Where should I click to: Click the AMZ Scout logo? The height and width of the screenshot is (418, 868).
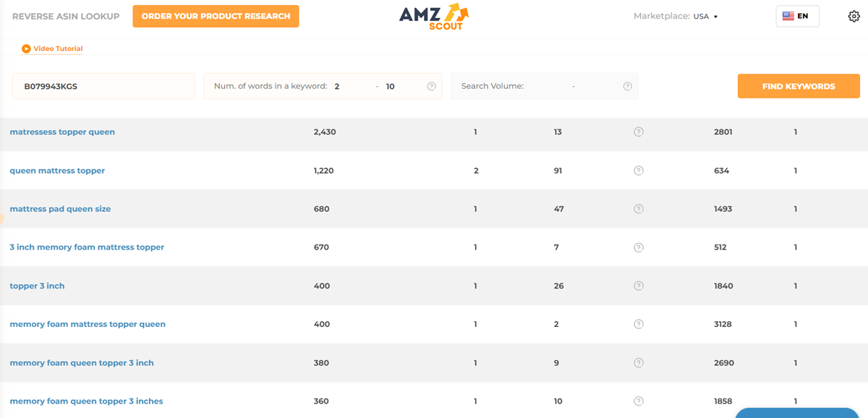(x=433, y=17)
